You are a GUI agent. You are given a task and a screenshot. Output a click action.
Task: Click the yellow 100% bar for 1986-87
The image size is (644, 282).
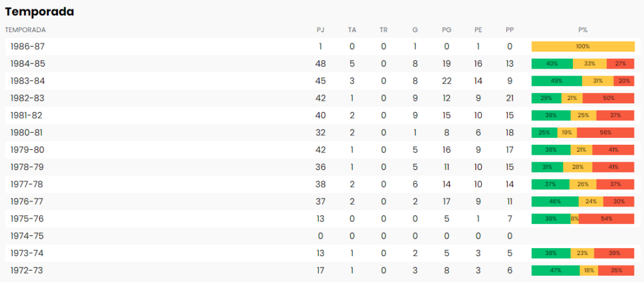point(583,47)
